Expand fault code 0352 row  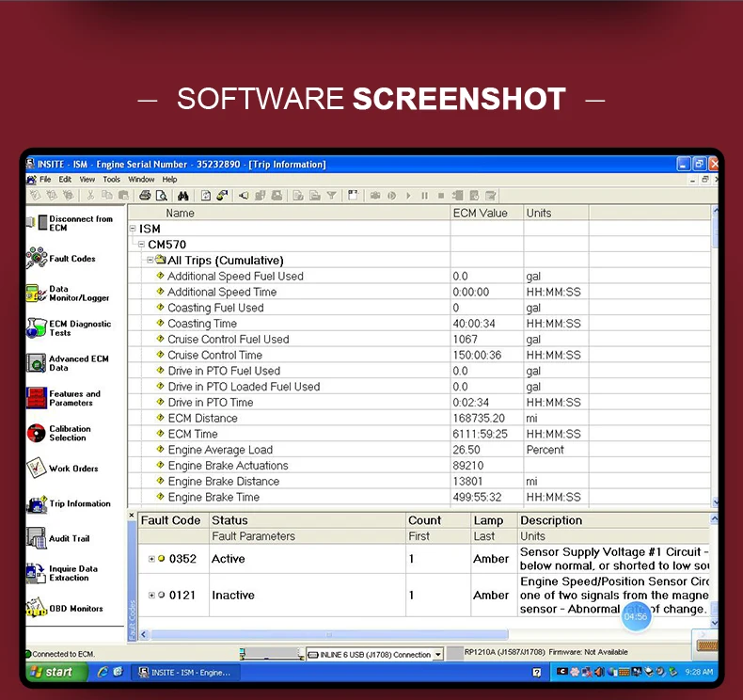point(151,559)
